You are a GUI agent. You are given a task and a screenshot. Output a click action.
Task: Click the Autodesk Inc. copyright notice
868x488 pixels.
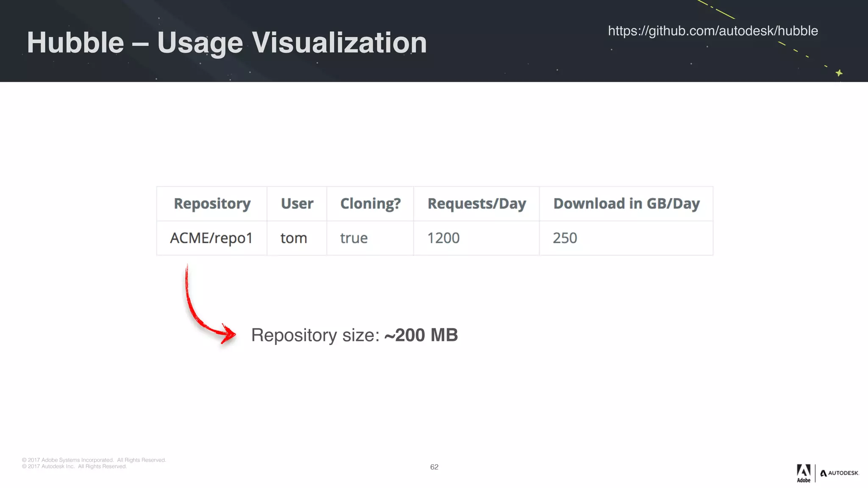coord(74,466)
